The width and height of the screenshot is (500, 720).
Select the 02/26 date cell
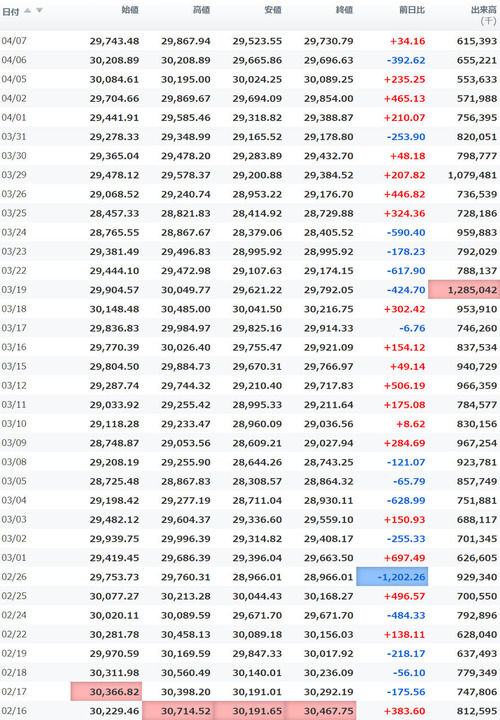pos(14,577)
